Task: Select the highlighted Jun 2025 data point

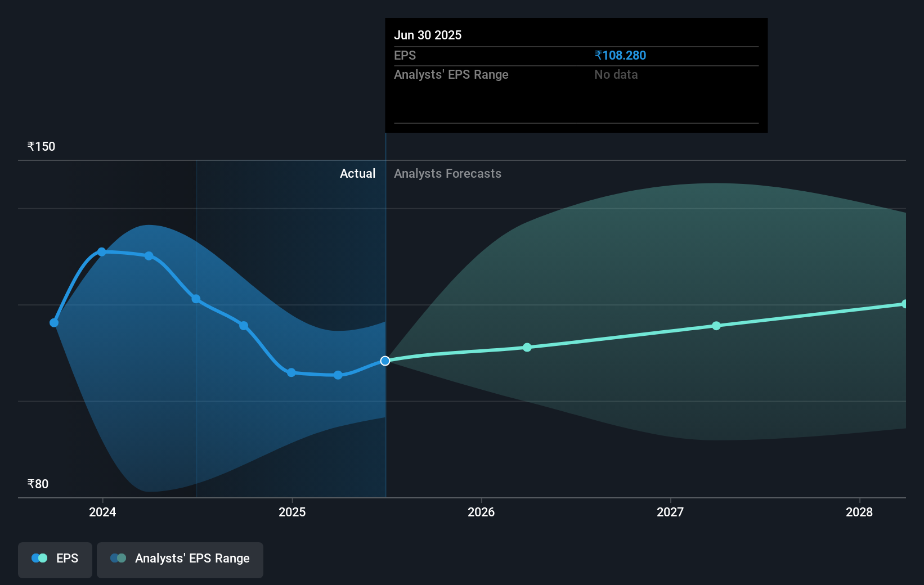Action: [x=385, y=361]
